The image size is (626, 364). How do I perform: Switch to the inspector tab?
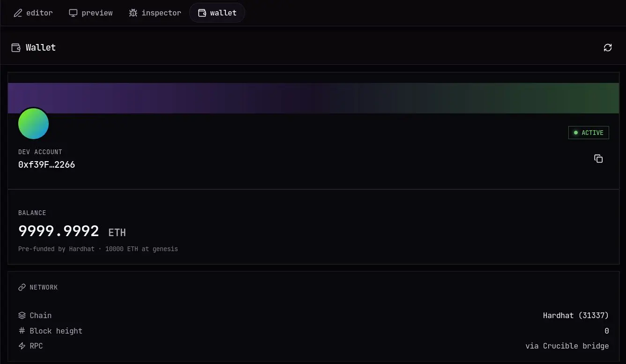point(155,13)
